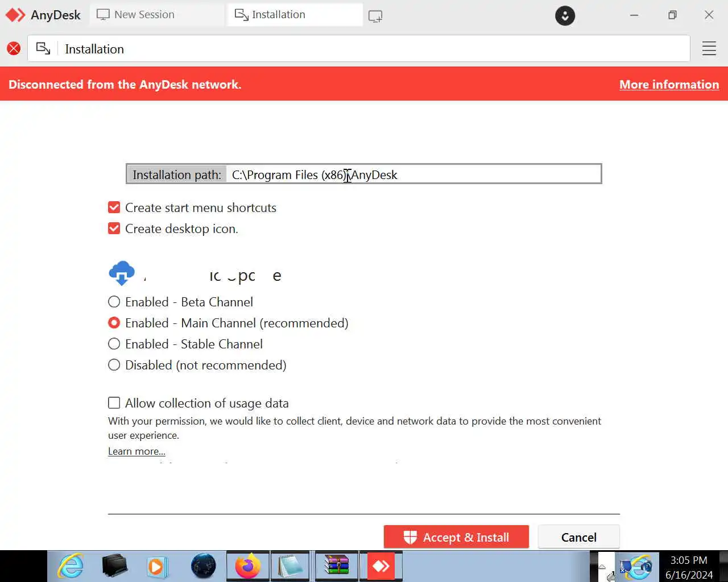Viewport: 728px width, 582px height.
Task: Open the hamburger main menu
Action: [x=709, y=49]
